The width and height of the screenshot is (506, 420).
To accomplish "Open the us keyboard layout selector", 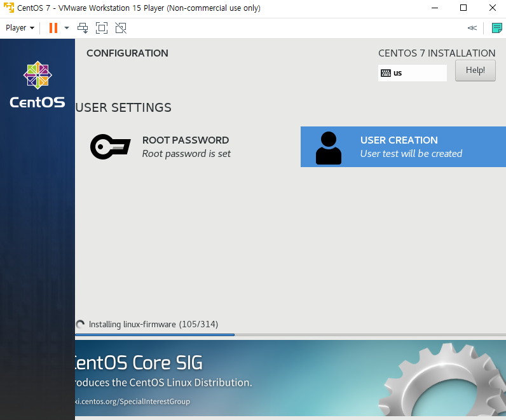I will click(x=413, y=73).
